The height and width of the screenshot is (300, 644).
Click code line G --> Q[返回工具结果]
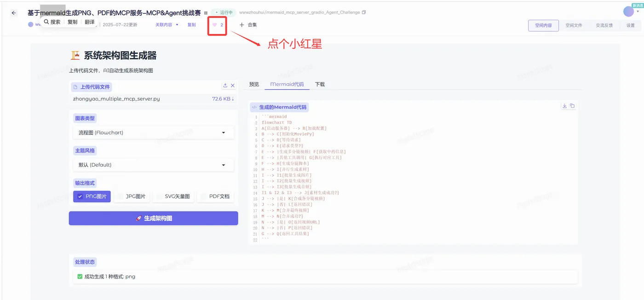[285, 233]
